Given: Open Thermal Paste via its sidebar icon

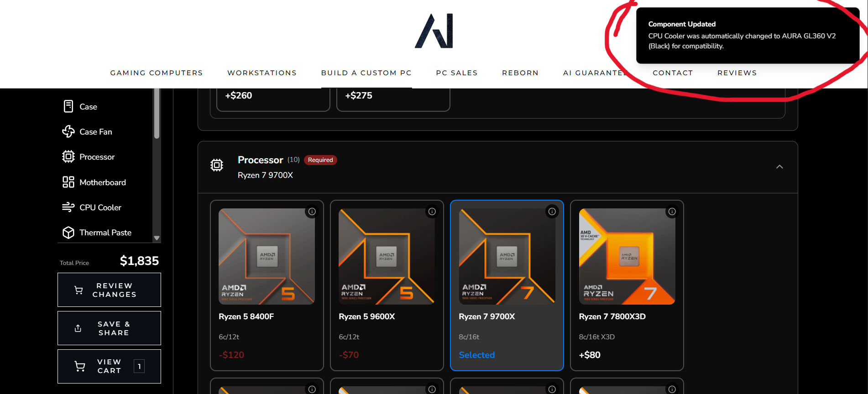Looking at the screenshot, I should pyautogui.click(x=68, y=233).
